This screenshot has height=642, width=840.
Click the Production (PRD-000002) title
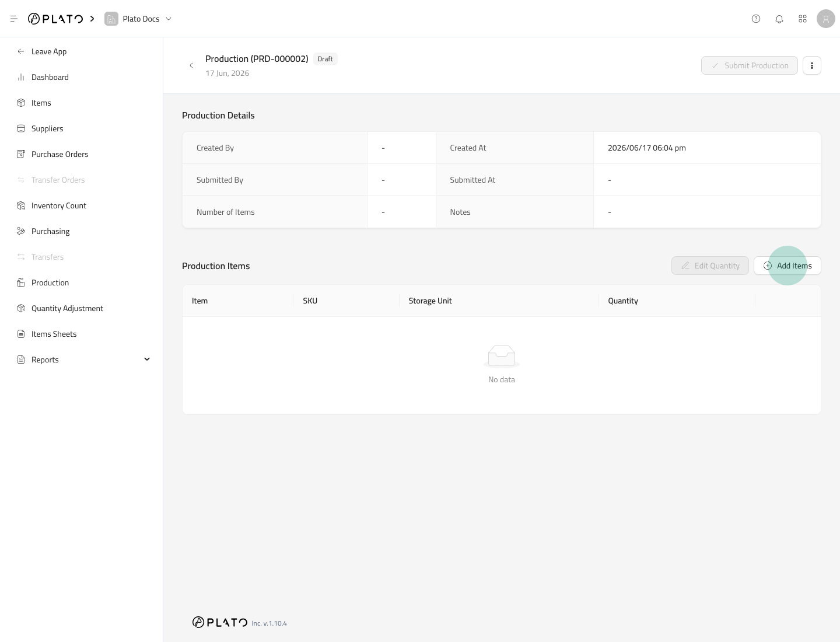point(257,58)
